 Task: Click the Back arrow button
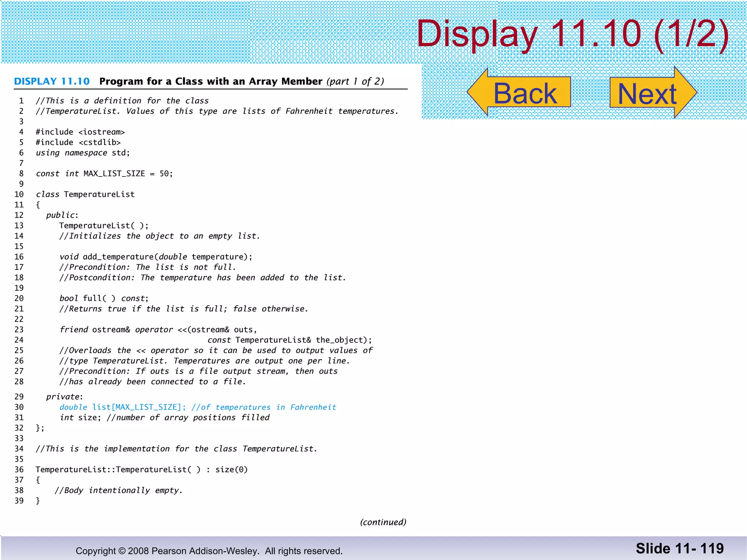click(x=519, y=93)
